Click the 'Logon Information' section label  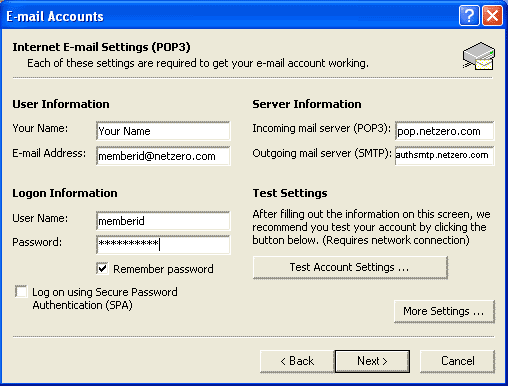[65, 193]
